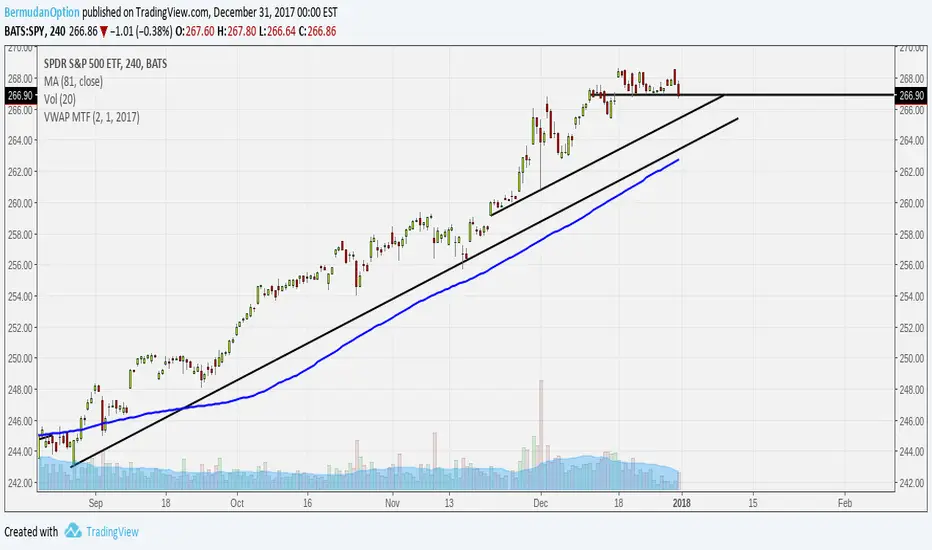Click the tallest volume bar near Dec
The image size is (932, 550).
tap(541, 434)
